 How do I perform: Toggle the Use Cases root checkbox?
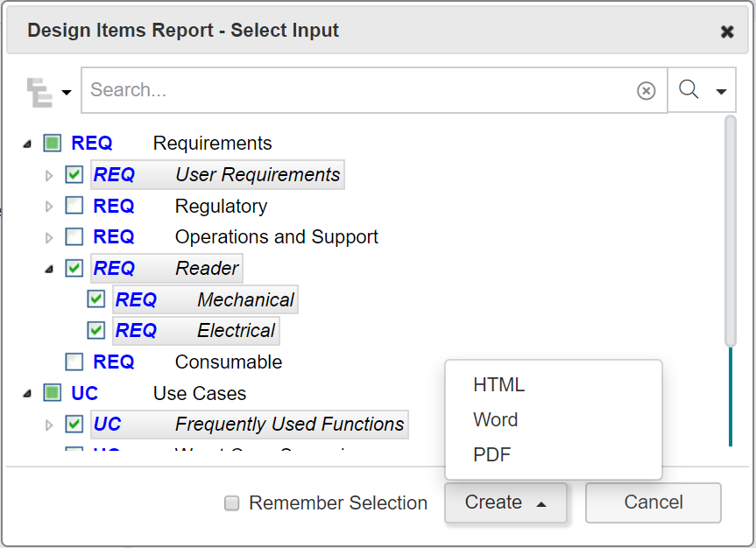point(52,393)
